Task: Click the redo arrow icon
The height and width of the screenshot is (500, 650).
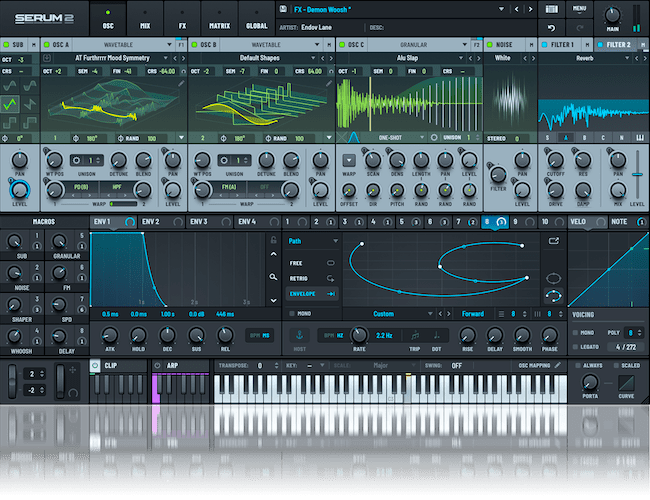Action: [580, 28]
